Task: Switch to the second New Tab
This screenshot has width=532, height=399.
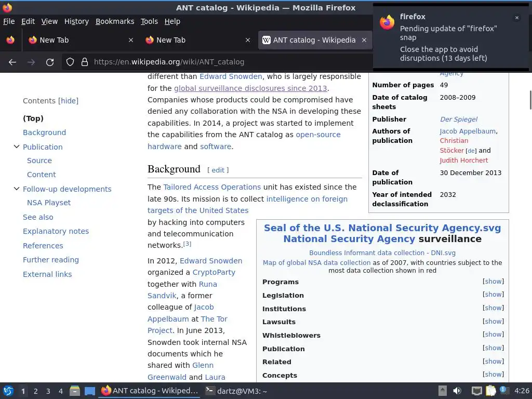Action: (198, 40)
